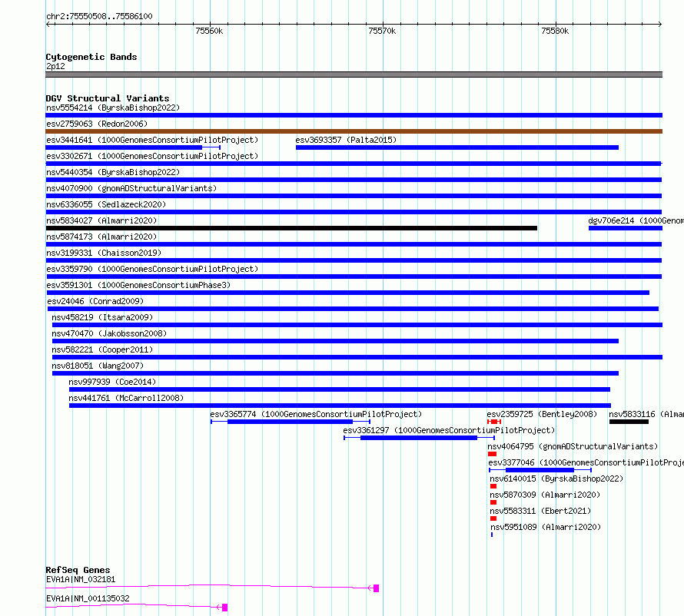Click the Cytogenetic Bands track title
Image resolution: width=684 pixels, height=616 pixels.
click(91, 57)
